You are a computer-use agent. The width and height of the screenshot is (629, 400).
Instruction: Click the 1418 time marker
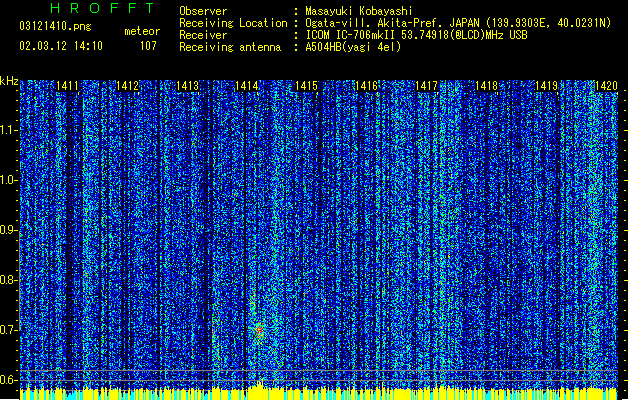(x=486, y=85)
